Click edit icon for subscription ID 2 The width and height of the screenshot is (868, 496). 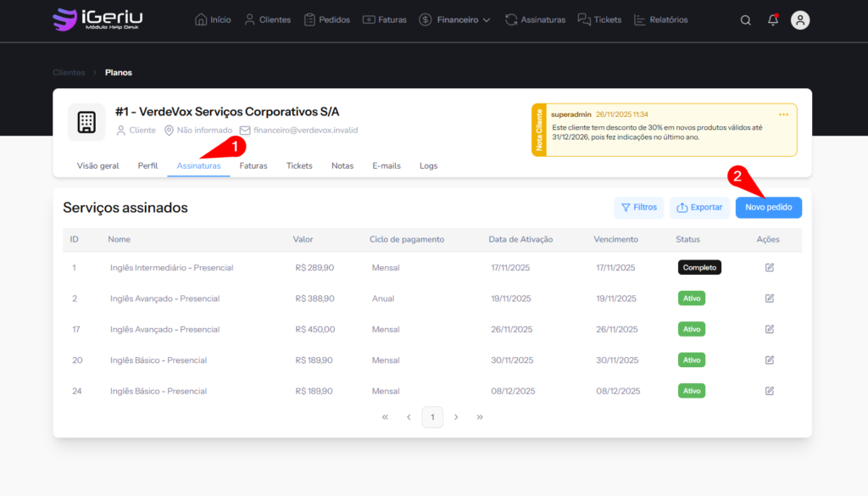click(x=770, y=298)
